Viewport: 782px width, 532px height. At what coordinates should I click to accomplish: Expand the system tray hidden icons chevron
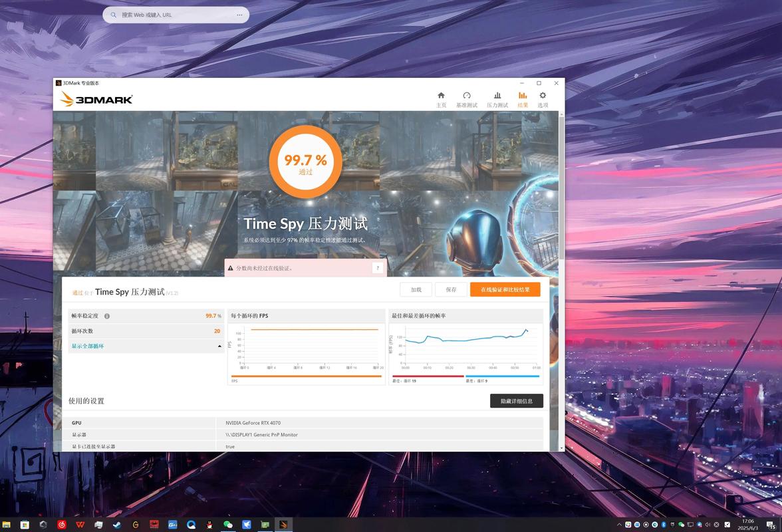[618, 525]
